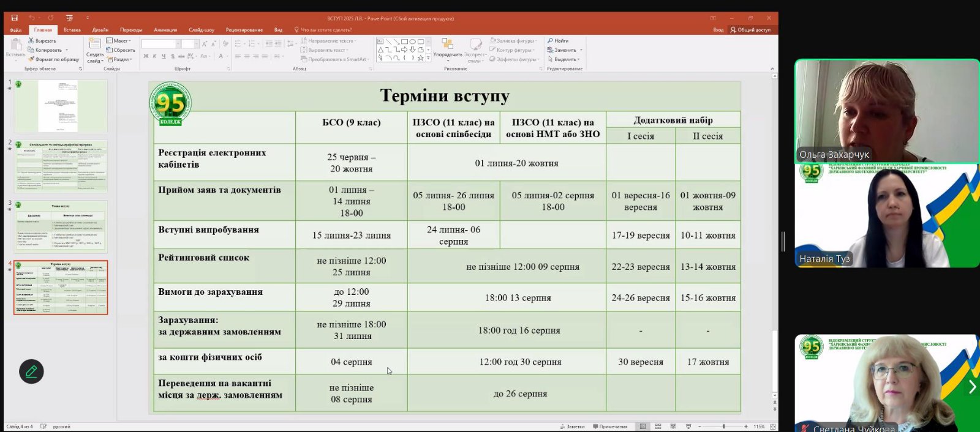
Task: Increase font size in the ribbon
Action: tap(205, 44)
